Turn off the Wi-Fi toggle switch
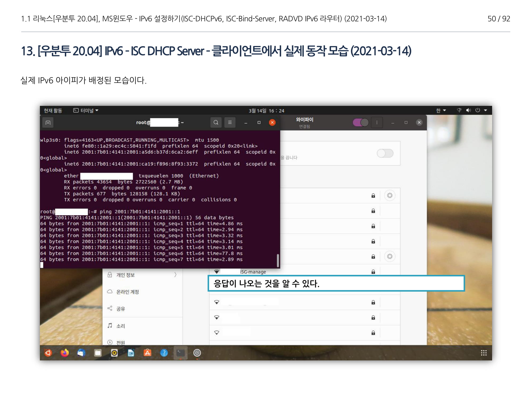The image size is (532, 399). click(360, 122)
